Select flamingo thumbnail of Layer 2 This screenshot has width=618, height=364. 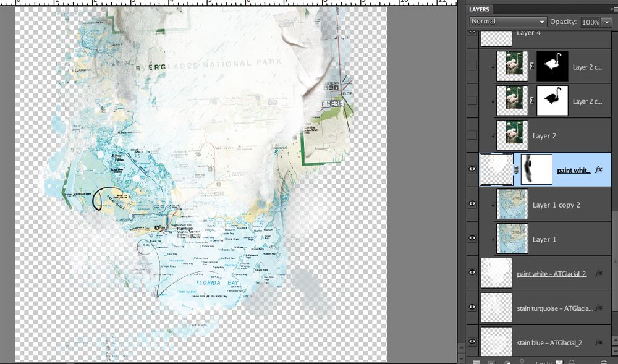pyautogui.click(x=512, y=135)
